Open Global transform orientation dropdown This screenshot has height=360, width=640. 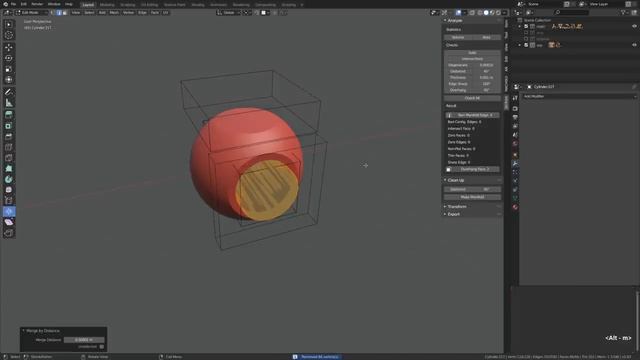pyautogui.click(x=228, y=13)
